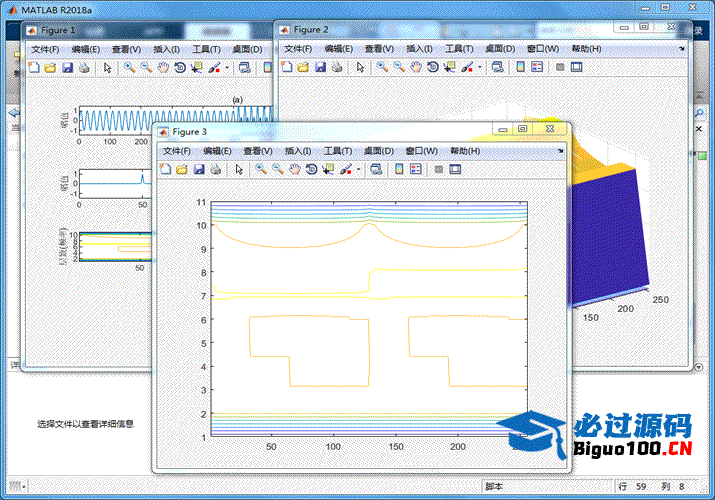
Task: Open 编辑(E) menu in Figure 3
Action: coord(217,151)
